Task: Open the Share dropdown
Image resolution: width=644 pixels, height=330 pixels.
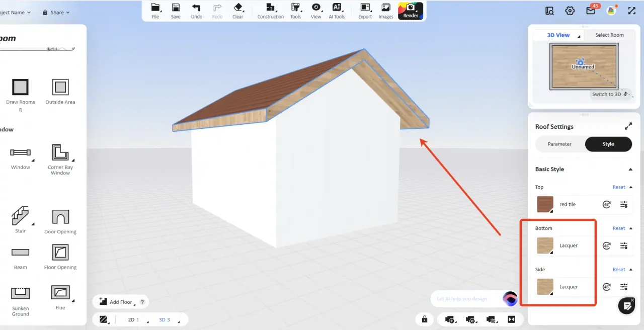Action: (56, 13)
